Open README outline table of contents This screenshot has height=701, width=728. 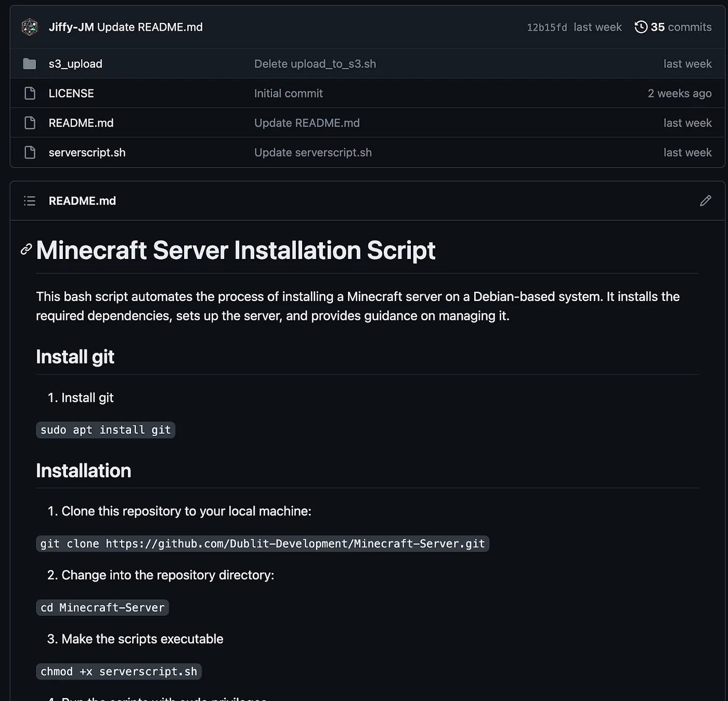pos(30,201)
